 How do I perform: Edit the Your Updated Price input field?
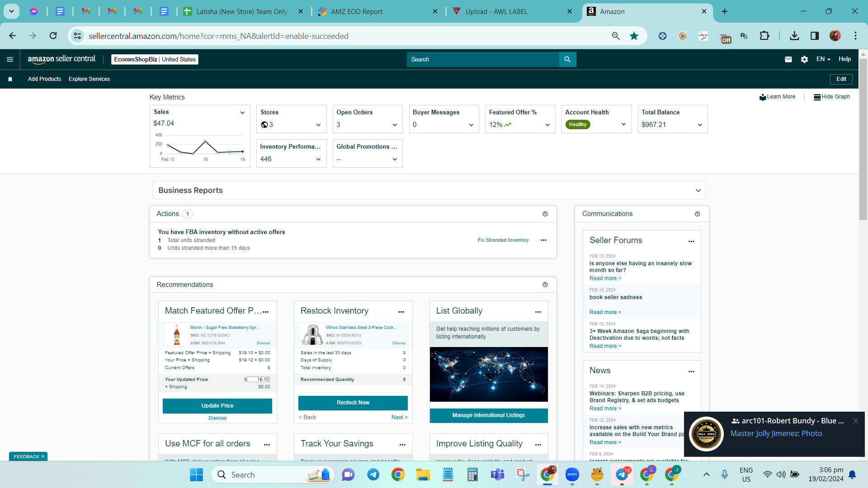tap(258, 380)
